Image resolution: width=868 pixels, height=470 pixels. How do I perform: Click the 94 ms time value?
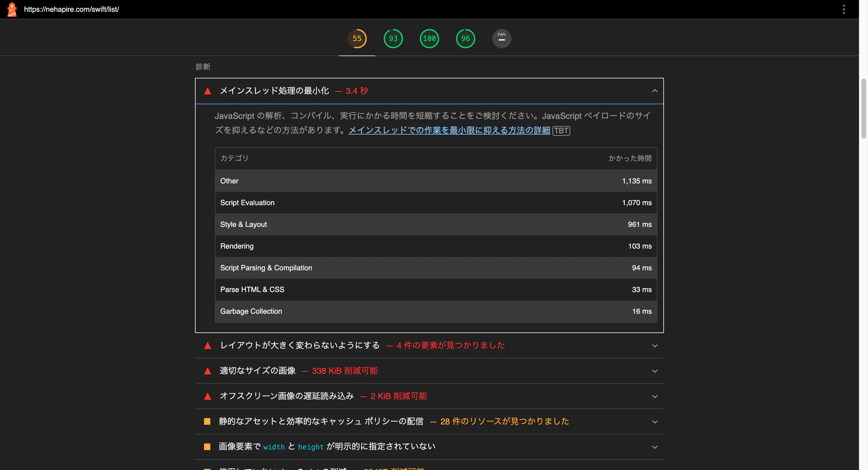(x=642, y=268)
